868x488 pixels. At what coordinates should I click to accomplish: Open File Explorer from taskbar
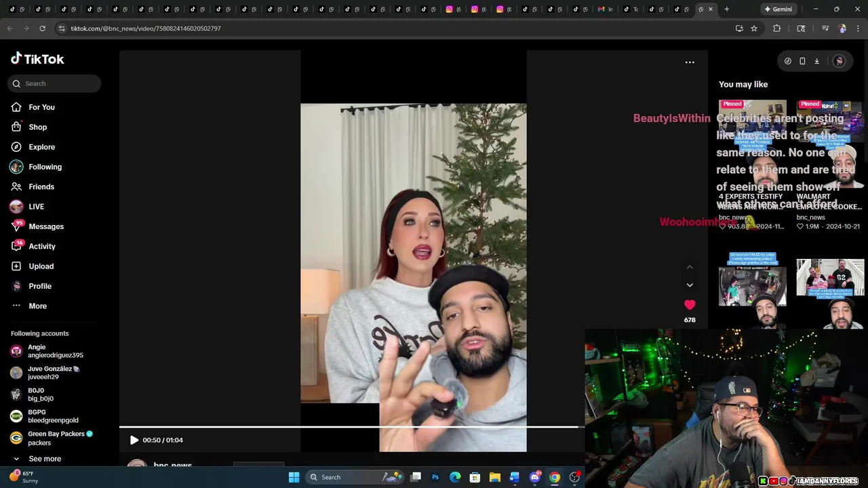click(x=495, y=477)
